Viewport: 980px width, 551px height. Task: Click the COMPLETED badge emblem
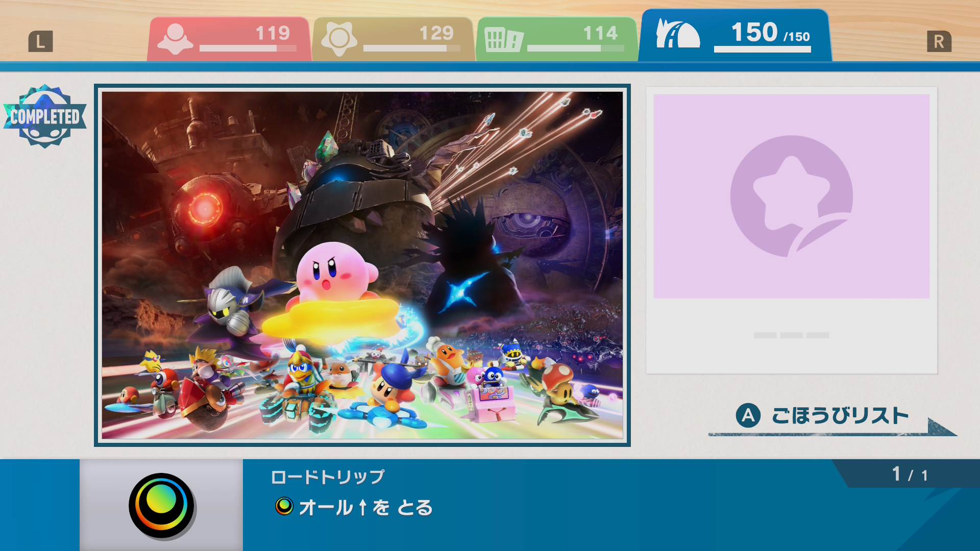(45, 116)
